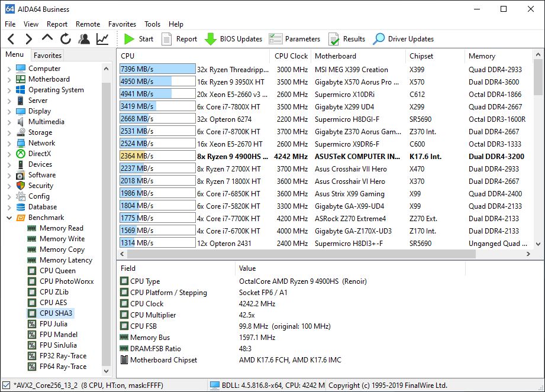The width and height of the screenshot is (545, 392).
Task: Start the benchmark with Start button
Action: coord(138,39)
